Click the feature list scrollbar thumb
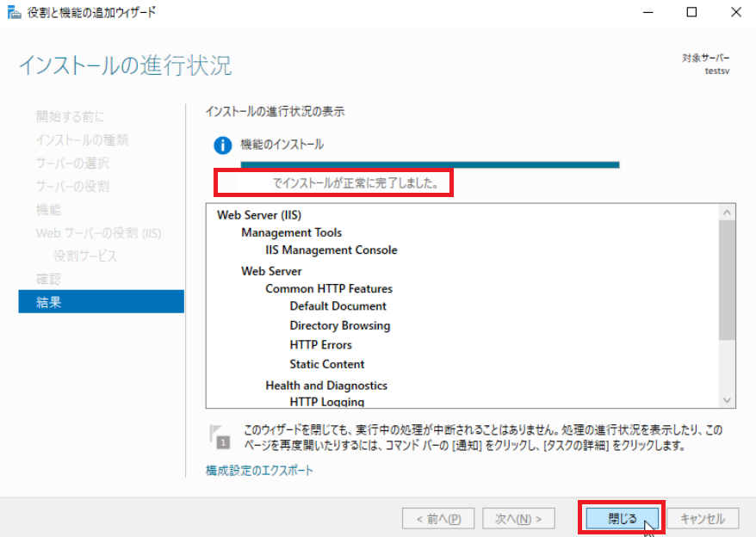Viewport: 756px width, 537px height. tap(727, 280)
